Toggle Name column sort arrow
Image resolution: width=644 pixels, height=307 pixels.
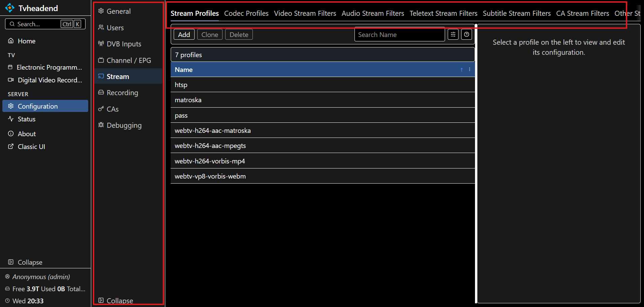pyautogui.click(x=462, y=70)
